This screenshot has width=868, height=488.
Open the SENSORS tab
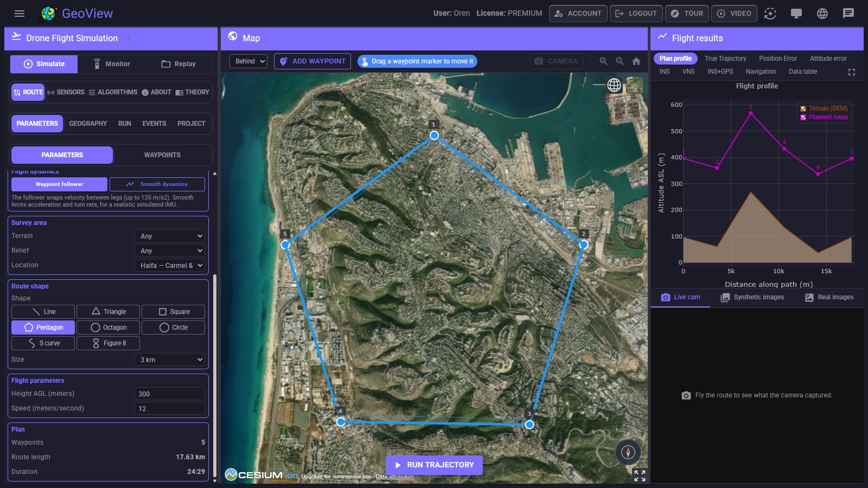click(x=66, y=92)
